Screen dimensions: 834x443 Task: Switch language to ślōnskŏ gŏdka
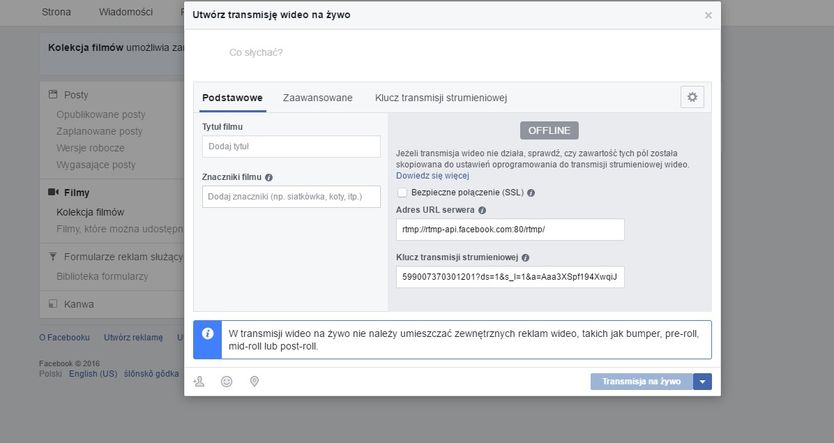pos(152,374)
